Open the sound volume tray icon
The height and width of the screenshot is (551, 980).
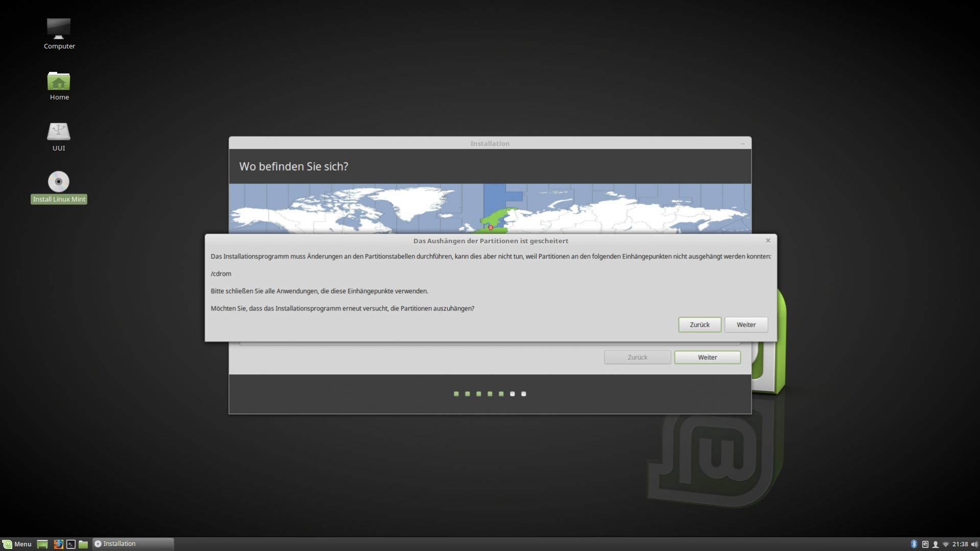coord(974,544)
